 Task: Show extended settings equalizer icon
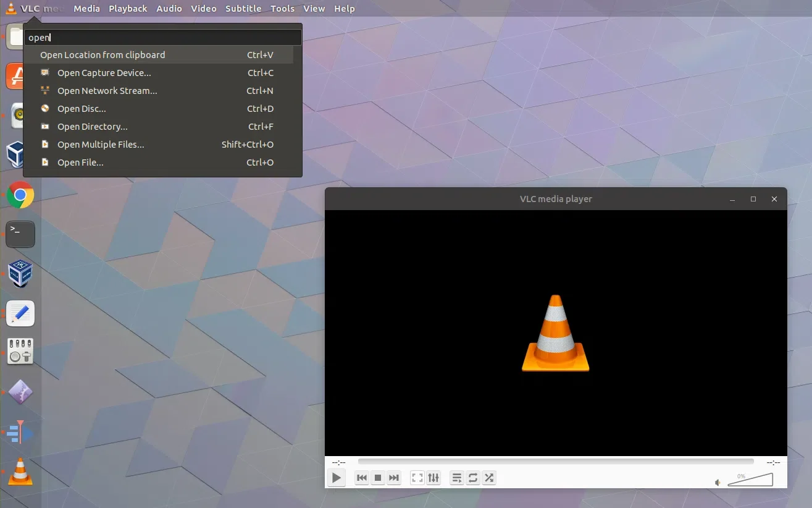[x=433, y=478]
